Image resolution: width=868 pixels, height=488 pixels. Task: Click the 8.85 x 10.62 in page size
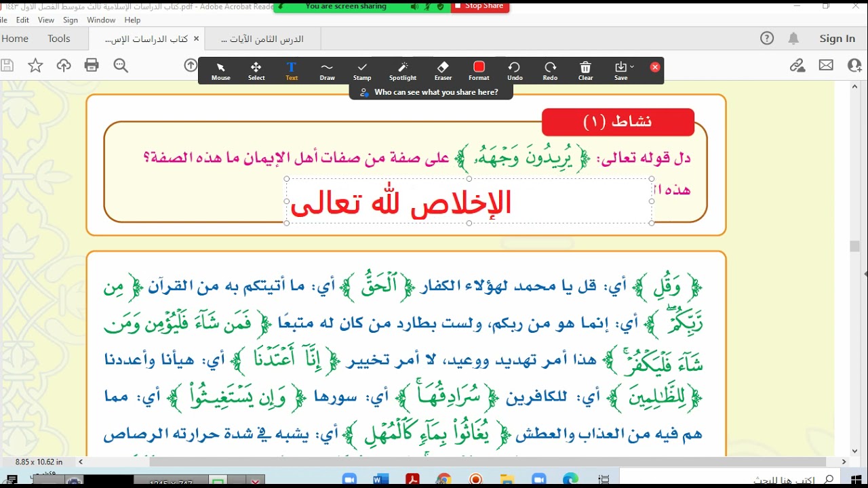pyautogui.click(x=39, y=462)
